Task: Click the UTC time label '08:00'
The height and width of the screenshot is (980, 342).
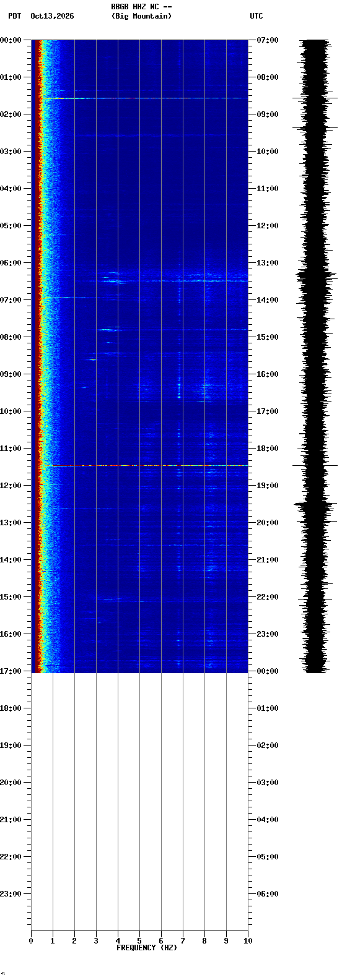Action: tap(268, 77)
